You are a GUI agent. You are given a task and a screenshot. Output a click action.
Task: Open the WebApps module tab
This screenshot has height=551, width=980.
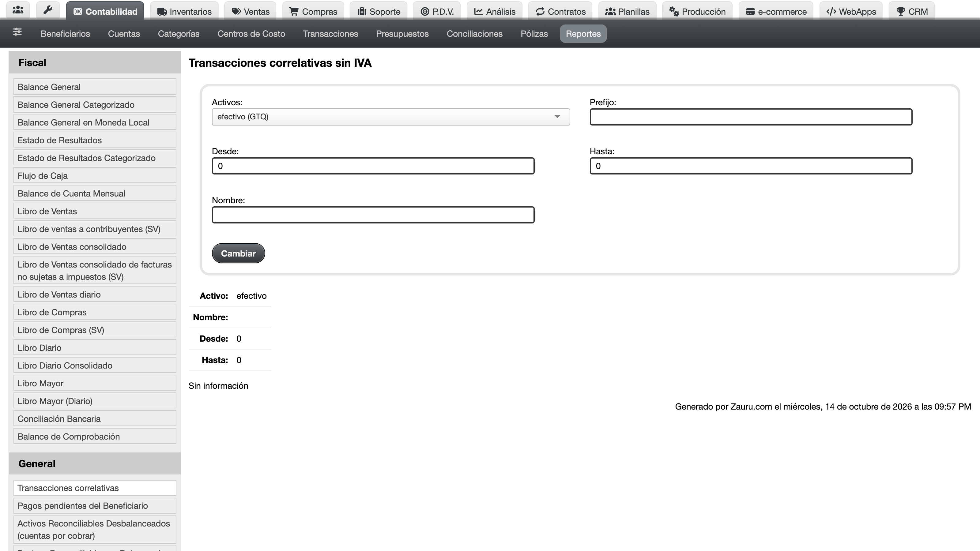tap(851, 11)
